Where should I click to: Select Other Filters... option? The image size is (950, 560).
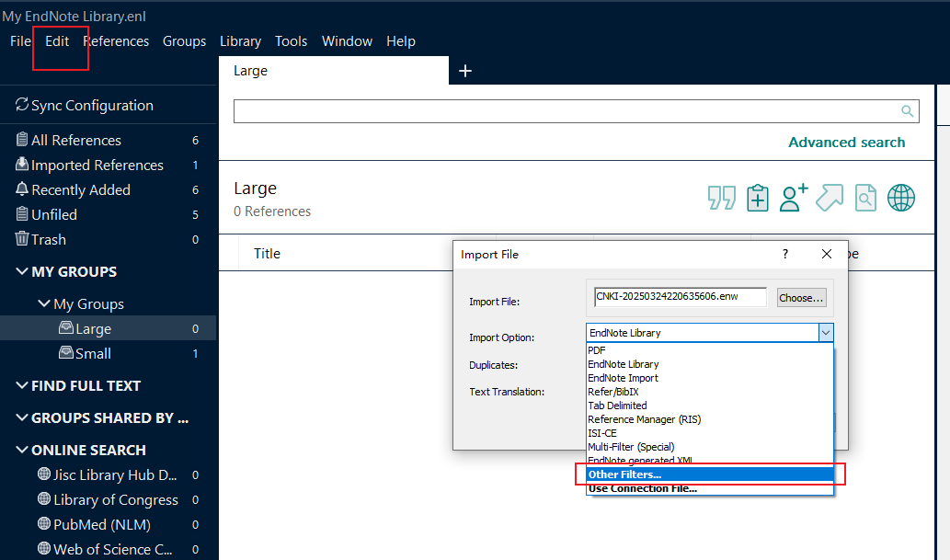(709, 474)
